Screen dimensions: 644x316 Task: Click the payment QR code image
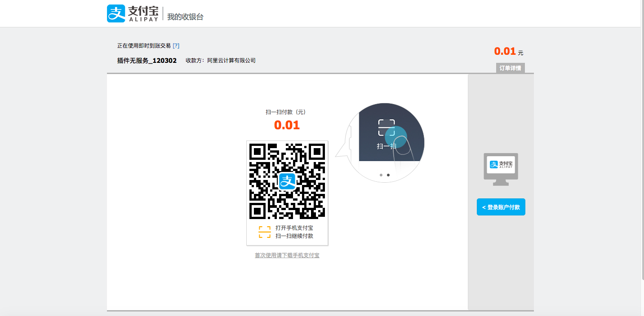(x=287, y=181)
